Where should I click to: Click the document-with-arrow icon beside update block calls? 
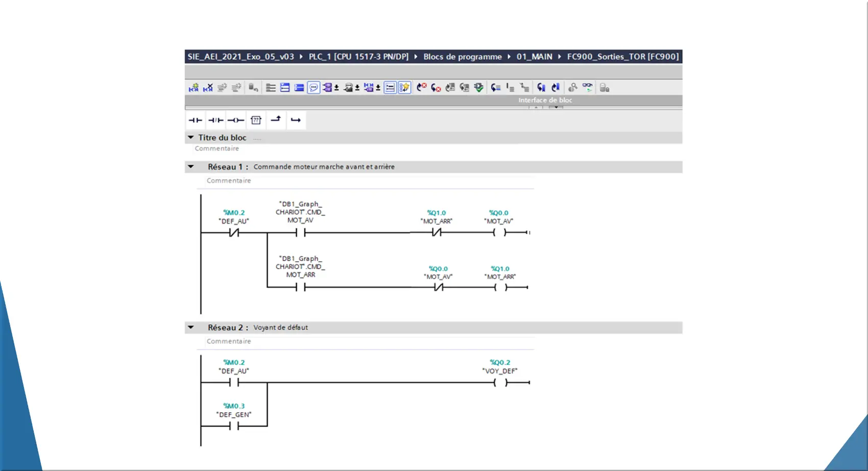(464, 88)
